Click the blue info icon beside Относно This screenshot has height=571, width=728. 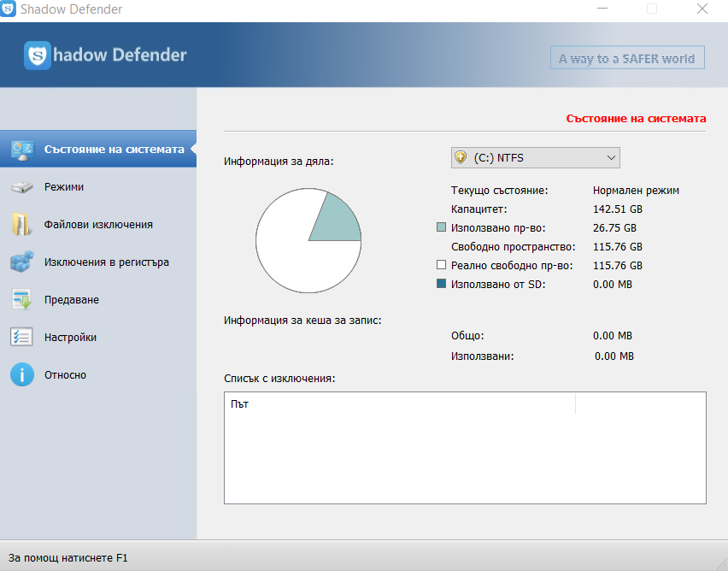(x=22, y=374)
